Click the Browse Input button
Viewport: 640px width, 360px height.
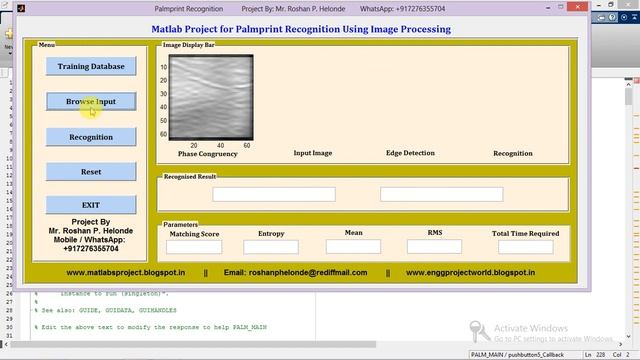click(91, 101)
